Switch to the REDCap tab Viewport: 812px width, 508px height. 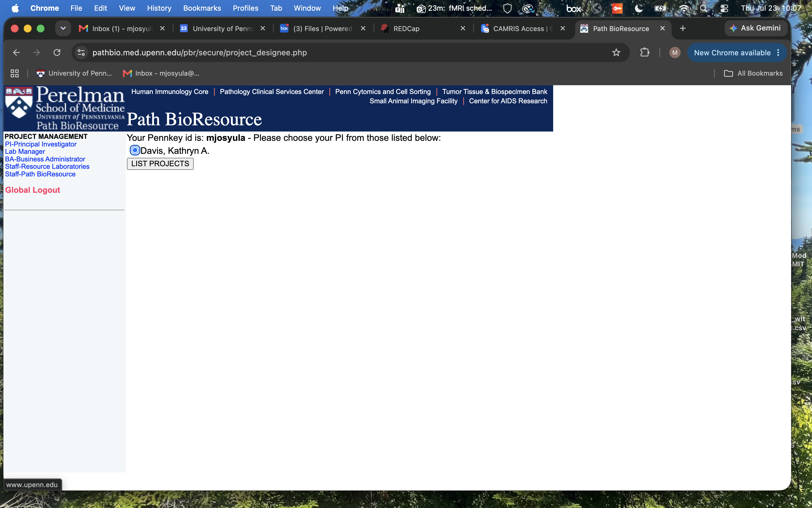[x=423, y=29]
